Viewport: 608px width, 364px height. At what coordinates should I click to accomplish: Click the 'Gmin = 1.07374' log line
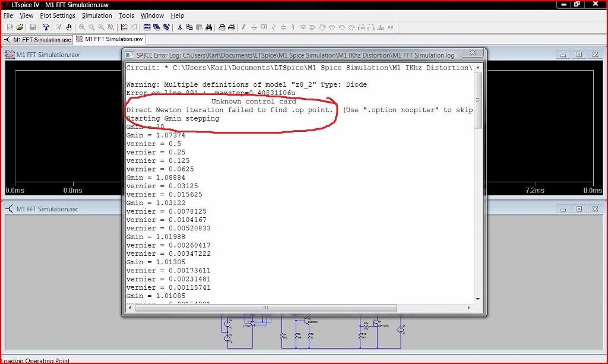(156, 135)
